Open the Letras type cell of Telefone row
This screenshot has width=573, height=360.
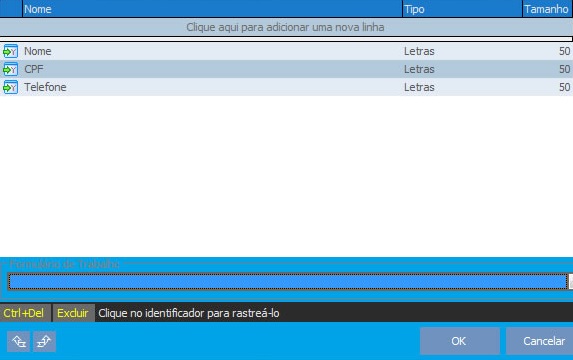(462, 87)
